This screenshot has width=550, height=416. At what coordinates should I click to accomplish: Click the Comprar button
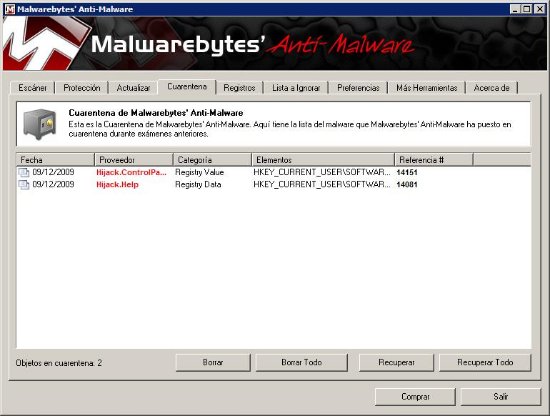coord(415,397)
